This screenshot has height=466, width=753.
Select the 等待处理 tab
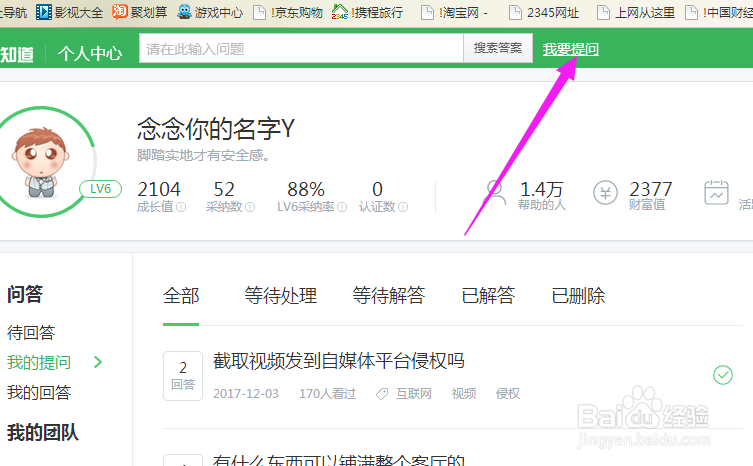(280, 295)
